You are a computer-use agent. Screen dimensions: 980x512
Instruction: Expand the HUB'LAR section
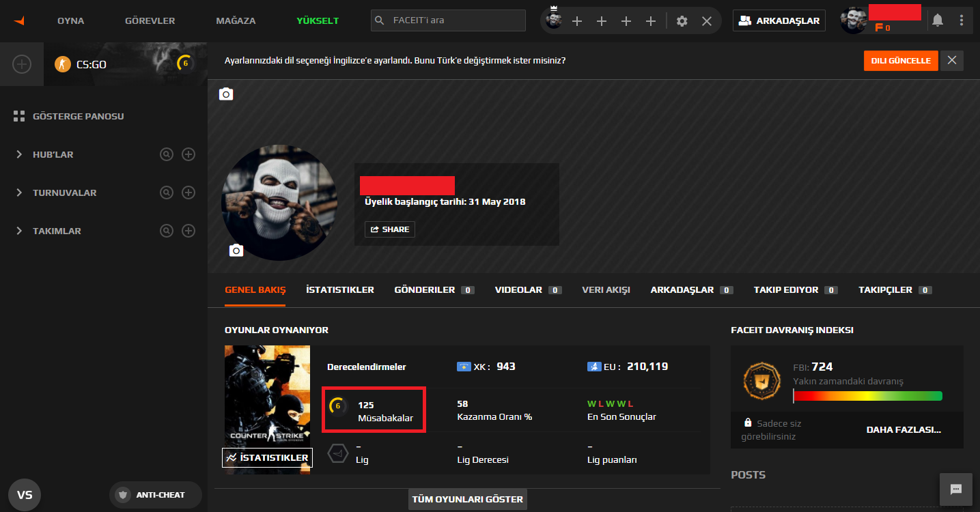tap(19, 154)
